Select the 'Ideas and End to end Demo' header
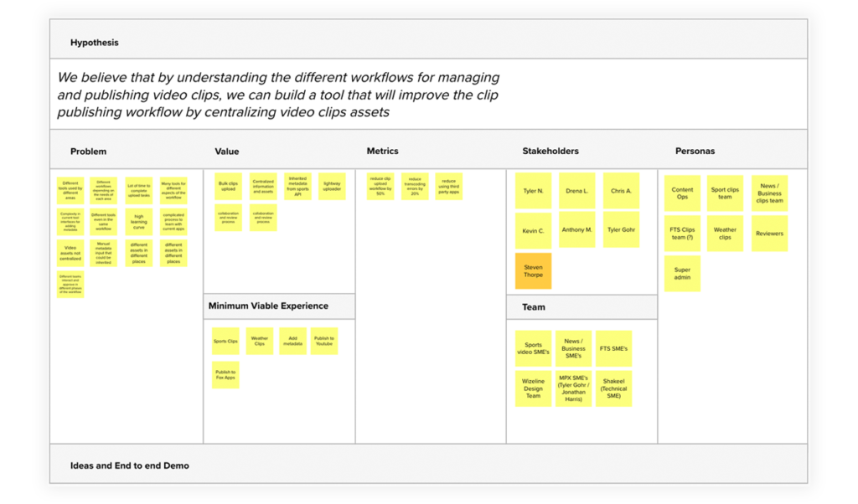This screenshot has height=504, width=858. point(129,465)
